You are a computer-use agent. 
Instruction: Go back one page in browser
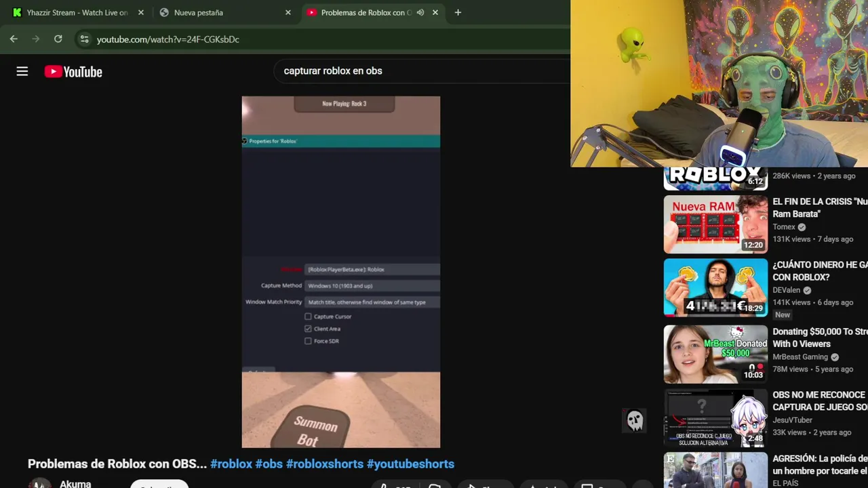(14, 39)
